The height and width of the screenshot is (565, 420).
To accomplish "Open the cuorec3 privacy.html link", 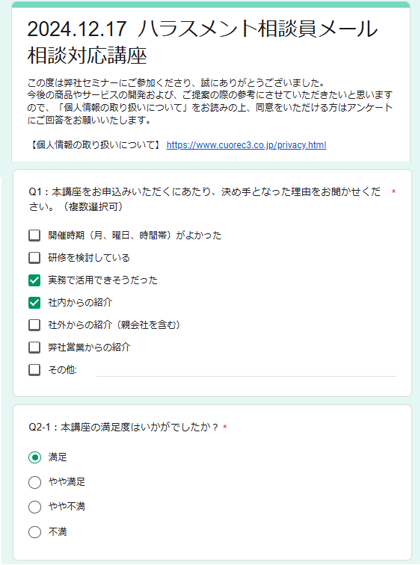I will (x=246, y=145).
